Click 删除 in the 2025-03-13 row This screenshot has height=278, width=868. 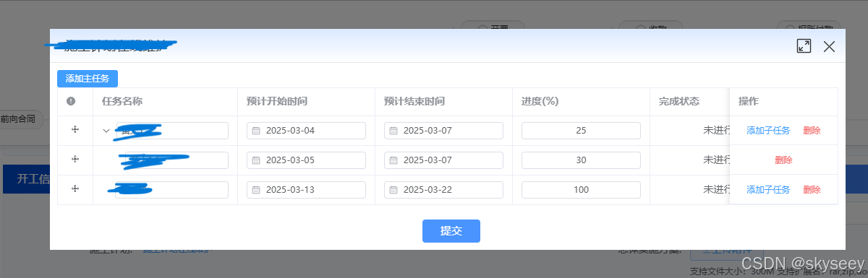tap(812, 190)
